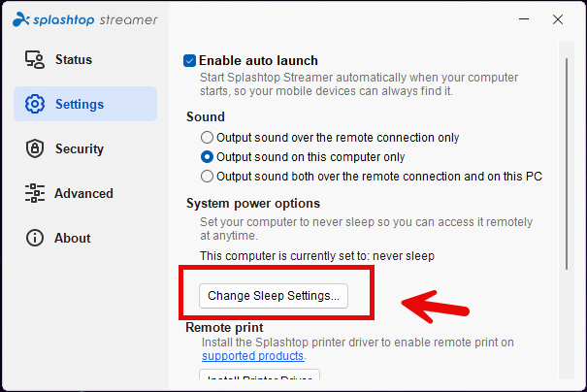Open the About tab
Viewport: 587px width, 392px height.
tap(72, 239)
